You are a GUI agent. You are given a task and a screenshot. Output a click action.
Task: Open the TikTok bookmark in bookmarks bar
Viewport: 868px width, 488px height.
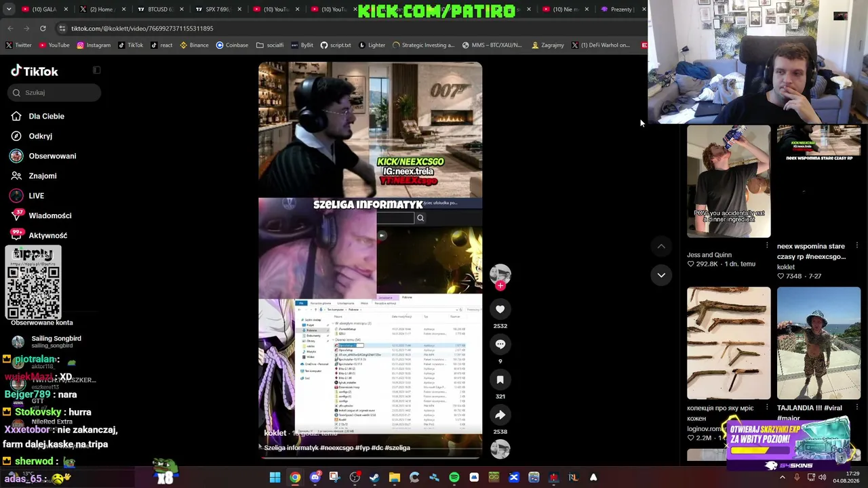coord(130,45)
